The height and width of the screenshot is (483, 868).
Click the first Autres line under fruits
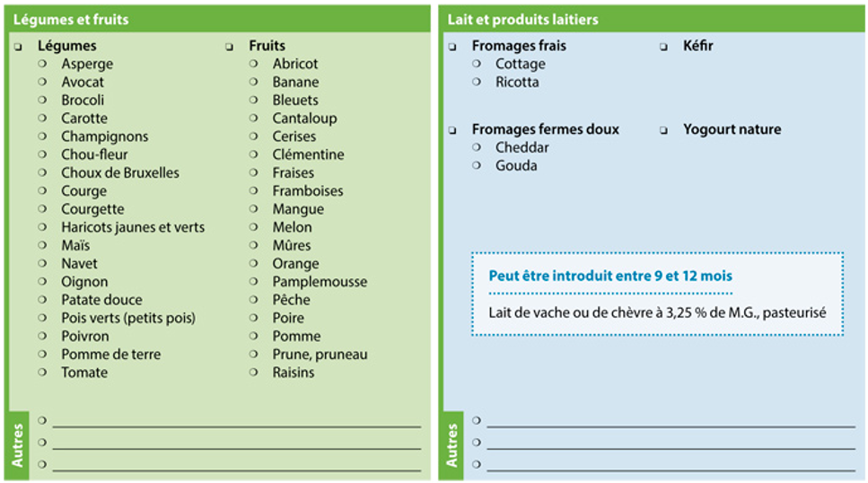coord(237,422)
